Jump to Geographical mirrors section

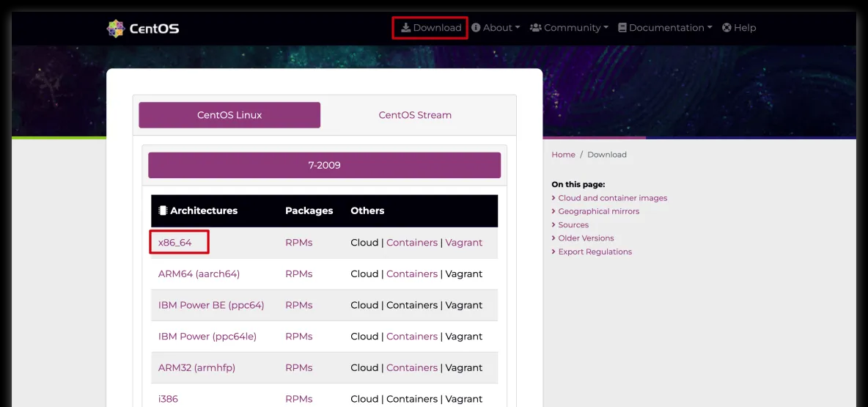coord(598,211)
